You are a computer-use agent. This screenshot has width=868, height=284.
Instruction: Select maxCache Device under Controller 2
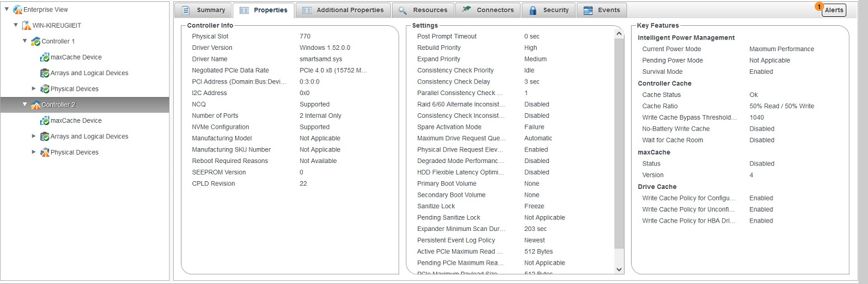(76, 121)
